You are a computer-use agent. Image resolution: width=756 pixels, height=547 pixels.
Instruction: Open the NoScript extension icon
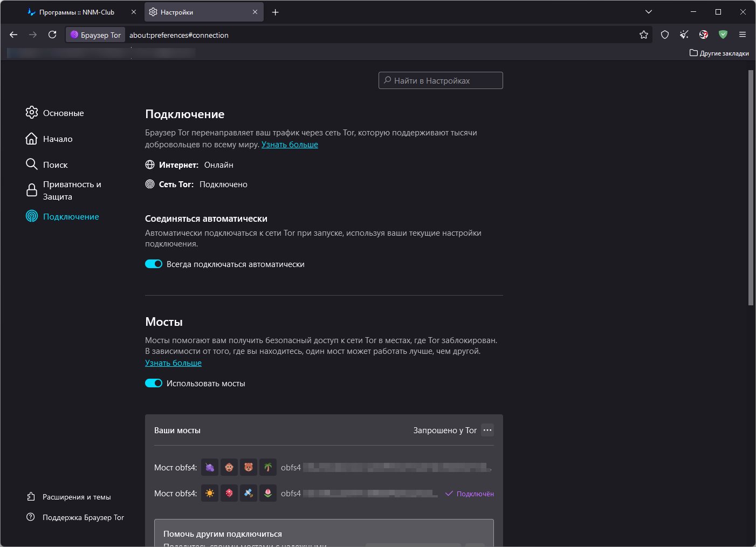coord(704,35)
